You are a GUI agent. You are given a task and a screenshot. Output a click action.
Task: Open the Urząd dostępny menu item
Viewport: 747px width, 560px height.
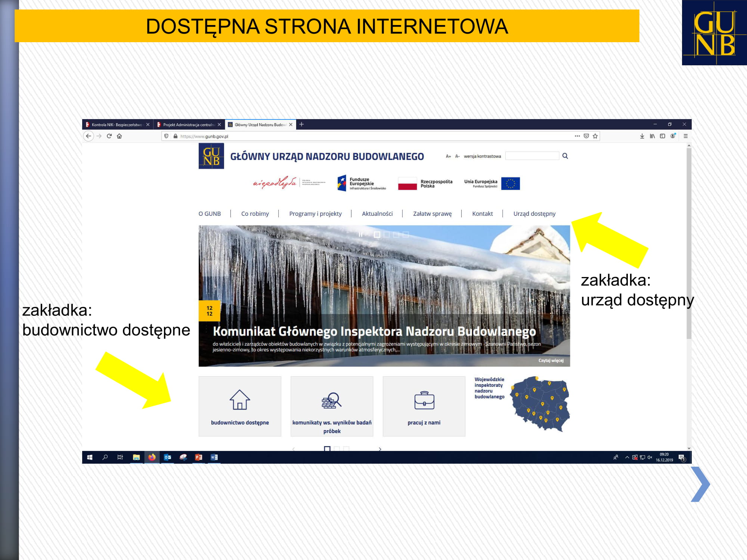534,214
